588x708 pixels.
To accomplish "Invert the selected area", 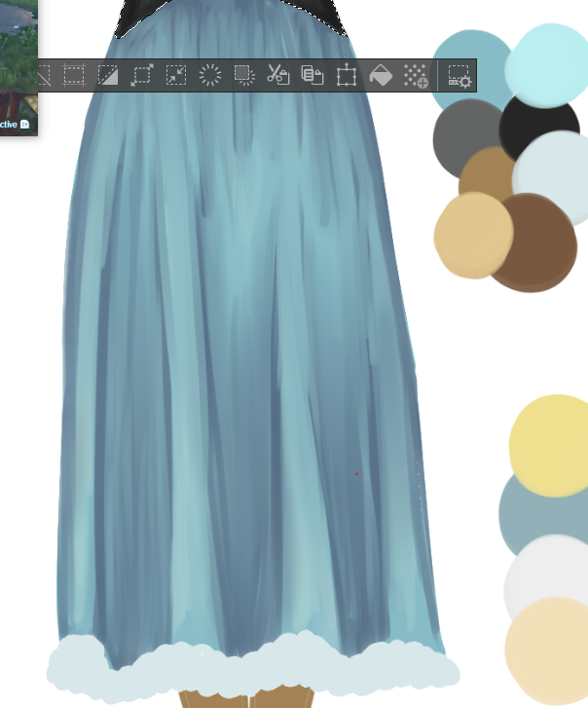I will pos(108,75).
